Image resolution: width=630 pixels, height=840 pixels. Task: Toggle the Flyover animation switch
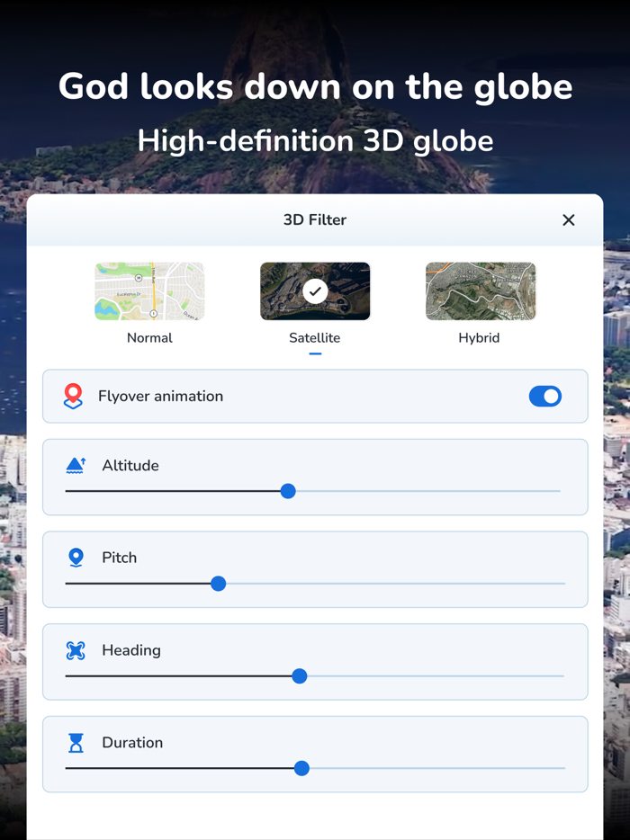click(544, 397)
